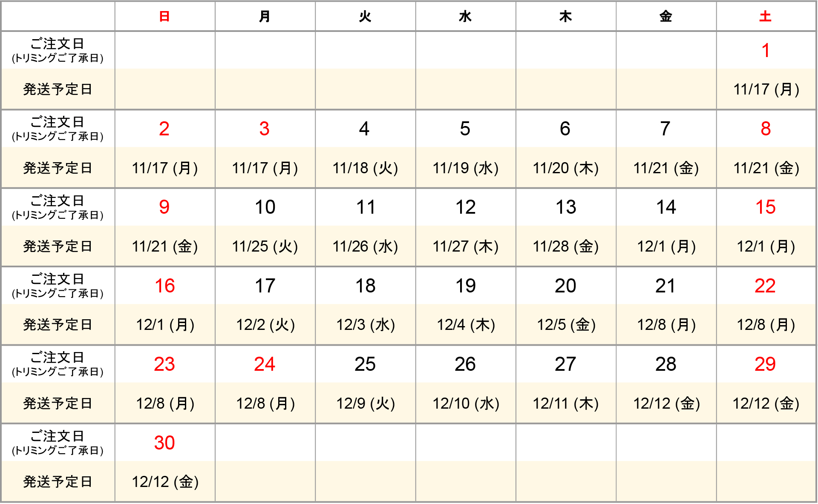Select shipping date 12/11 (木)
The image size is (818, 504).
(x=566, y=404)
